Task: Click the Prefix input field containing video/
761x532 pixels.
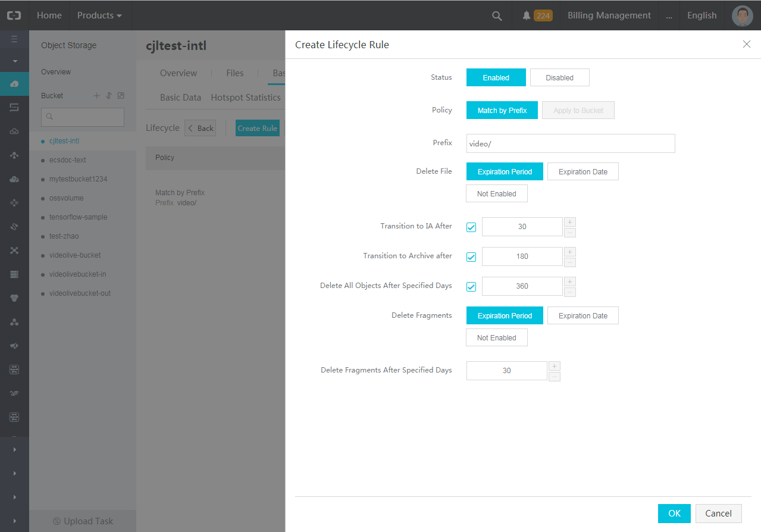Action: click(570, 143)
